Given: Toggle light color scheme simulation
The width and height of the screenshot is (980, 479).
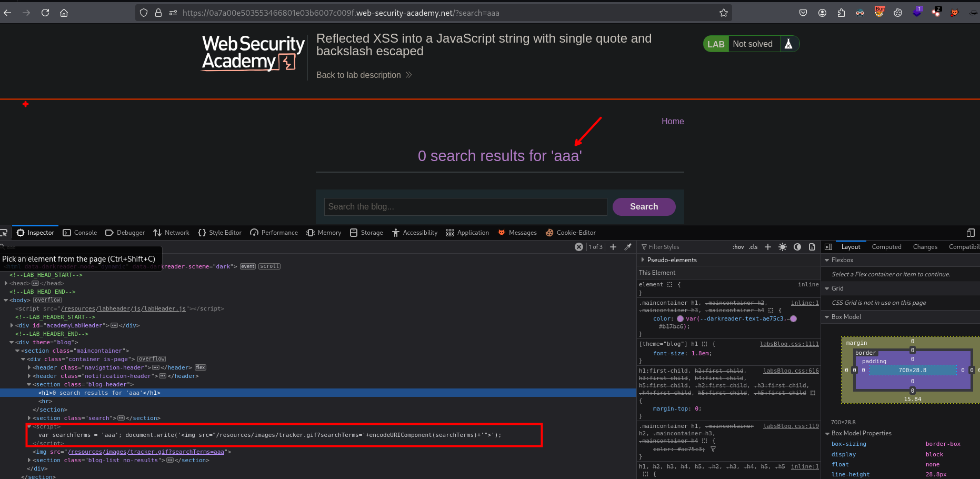Looking at the screenshot, I should coord(783,247).
